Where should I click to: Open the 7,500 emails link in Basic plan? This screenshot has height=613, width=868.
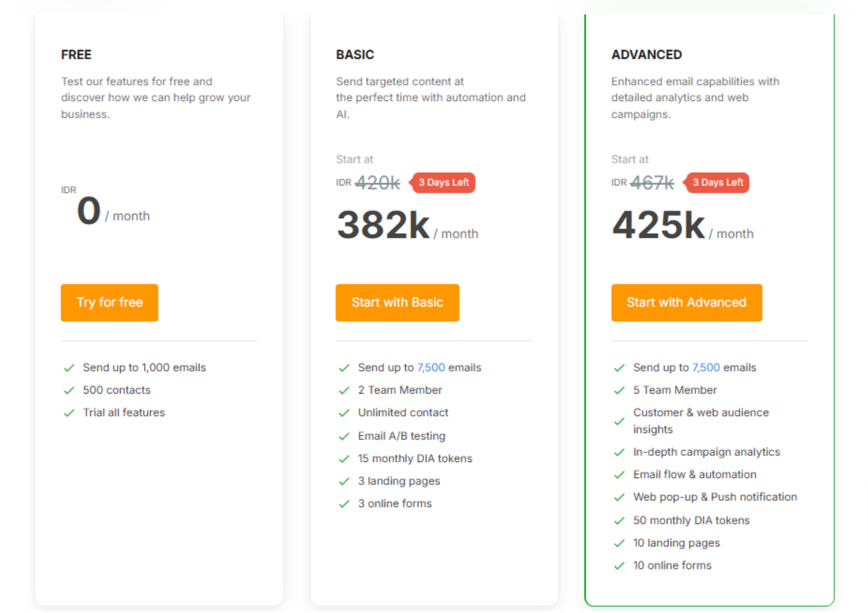coord(431,368)
